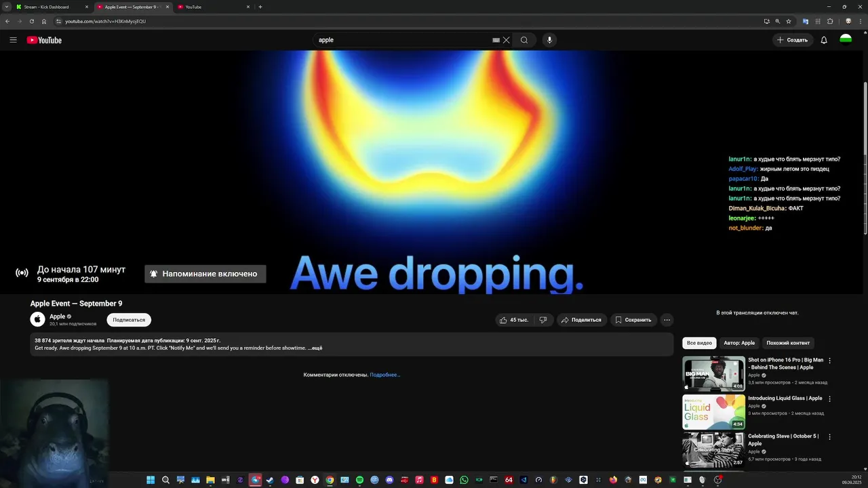Image resolution: width=868 pixels, height=488 pixels.
Task: Close the Kick Dashboard tab
Action: point(87,7)
